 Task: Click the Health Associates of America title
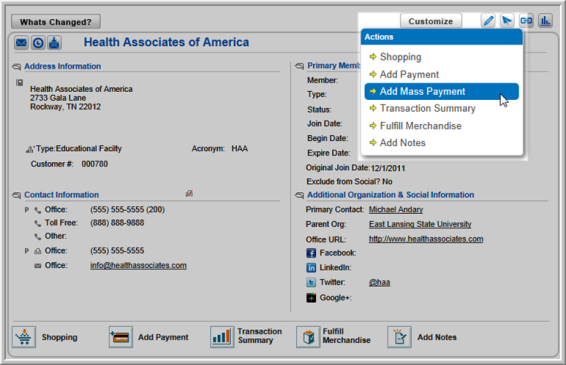[x=166, y=42]
